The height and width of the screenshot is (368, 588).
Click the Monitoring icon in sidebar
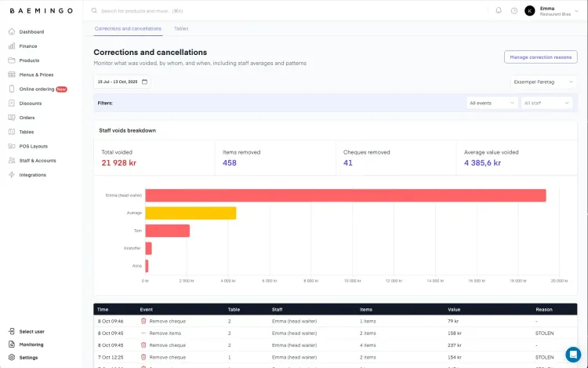coord(12,344)
